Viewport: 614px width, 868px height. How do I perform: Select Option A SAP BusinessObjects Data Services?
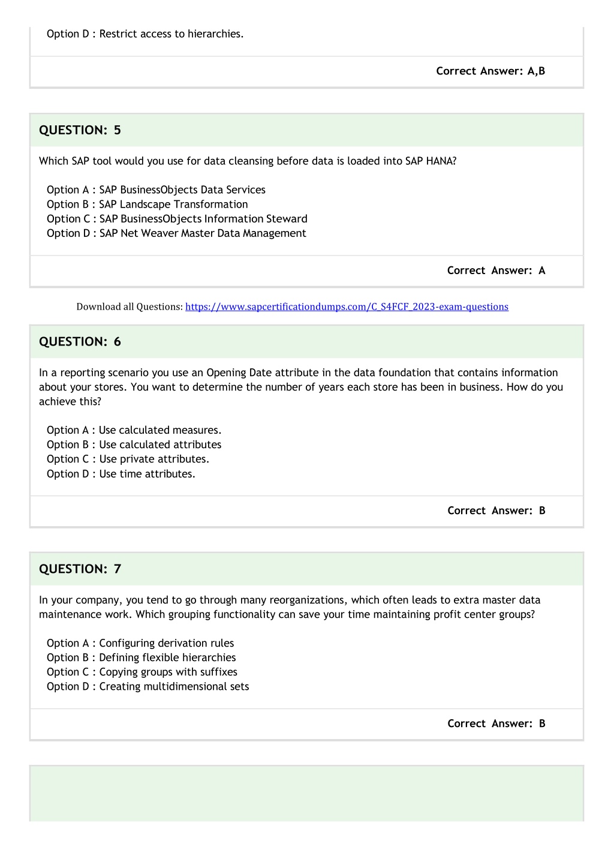(156, 190)
